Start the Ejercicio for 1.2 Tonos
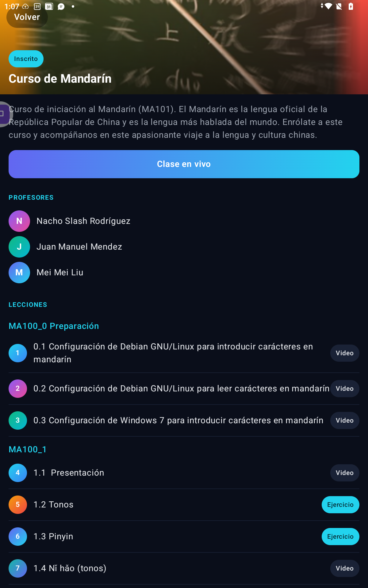The image size is (368, 588). (x=340, y=505)
